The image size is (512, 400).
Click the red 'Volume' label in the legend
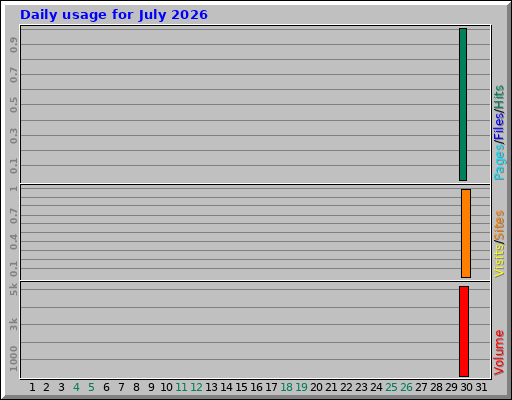pos(499,352)
